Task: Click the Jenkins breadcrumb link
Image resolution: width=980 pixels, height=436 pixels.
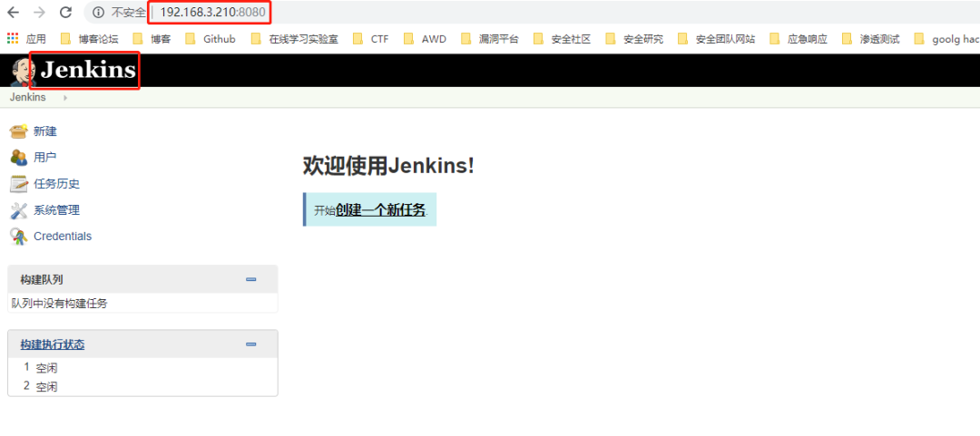Action: point(27,98)
